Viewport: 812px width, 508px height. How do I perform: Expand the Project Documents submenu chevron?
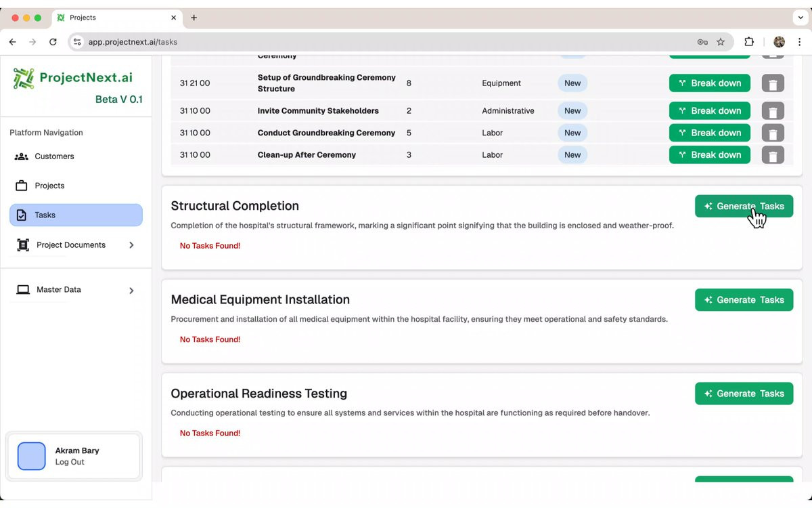pos(131,245)
